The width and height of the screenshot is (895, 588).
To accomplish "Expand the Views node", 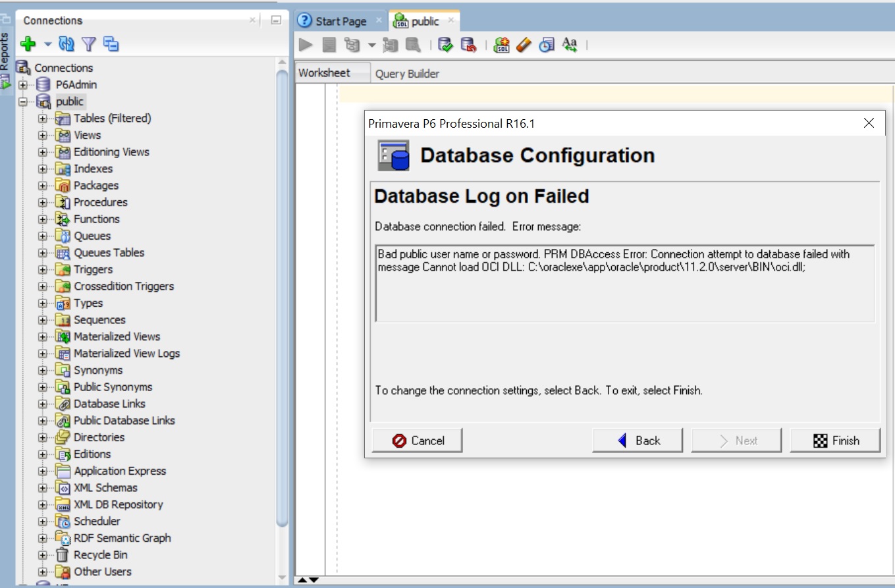I will pos(43,135).
